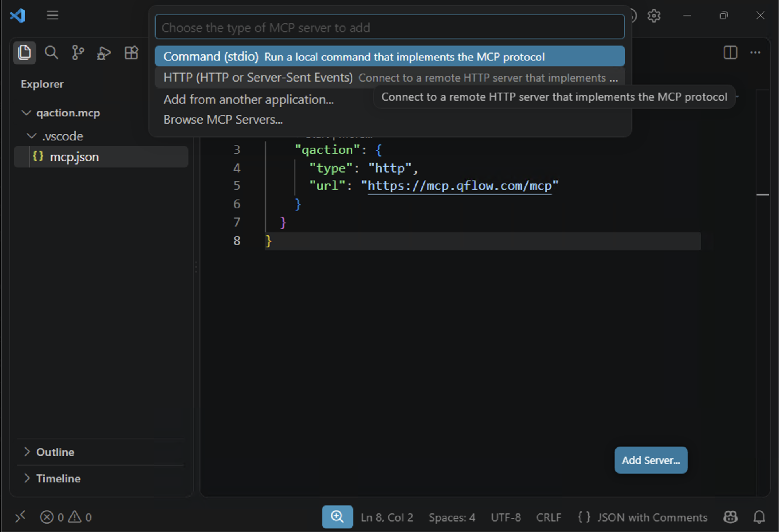Focus the MCP server type input box
Image resolution: width=779 pixels, height=532 pixels.
click(x=389, y=27)
